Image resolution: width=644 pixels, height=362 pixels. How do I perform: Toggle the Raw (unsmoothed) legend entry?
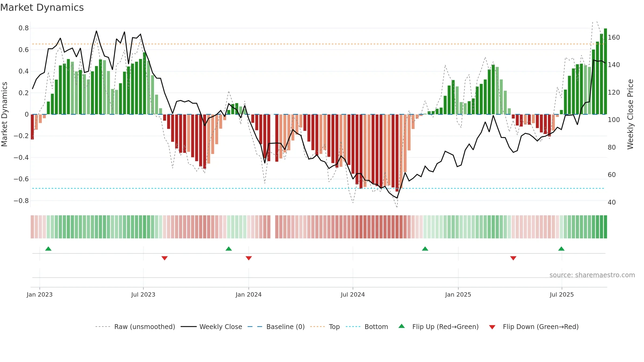(x=135, y=327)
